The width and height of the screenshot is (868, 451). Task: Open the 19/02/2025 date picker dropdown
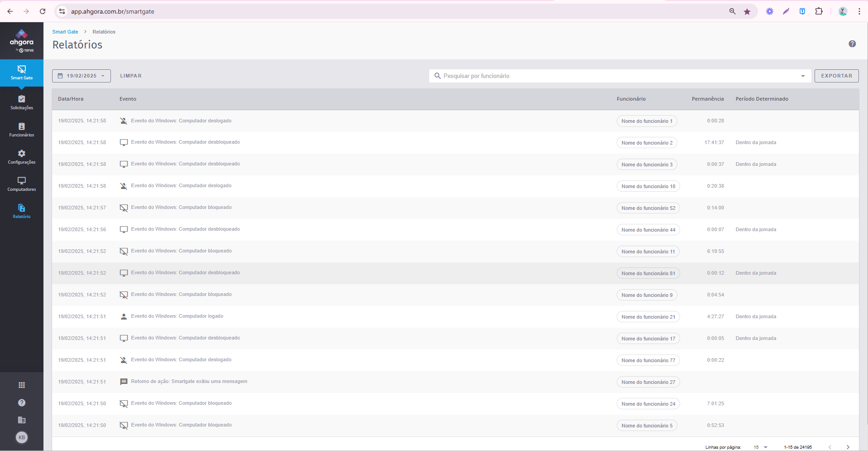click(x=82, y=76)
